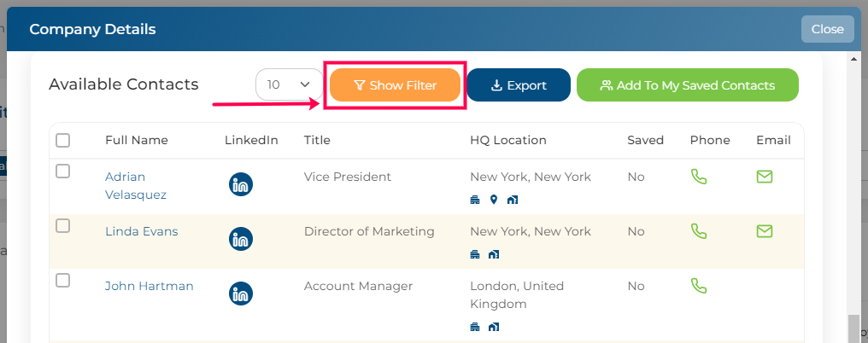This screenshot has height=343, width=868.
Task: Reveal Adrian Velasquez's email envelope icon
Action: tap(765, 177)
